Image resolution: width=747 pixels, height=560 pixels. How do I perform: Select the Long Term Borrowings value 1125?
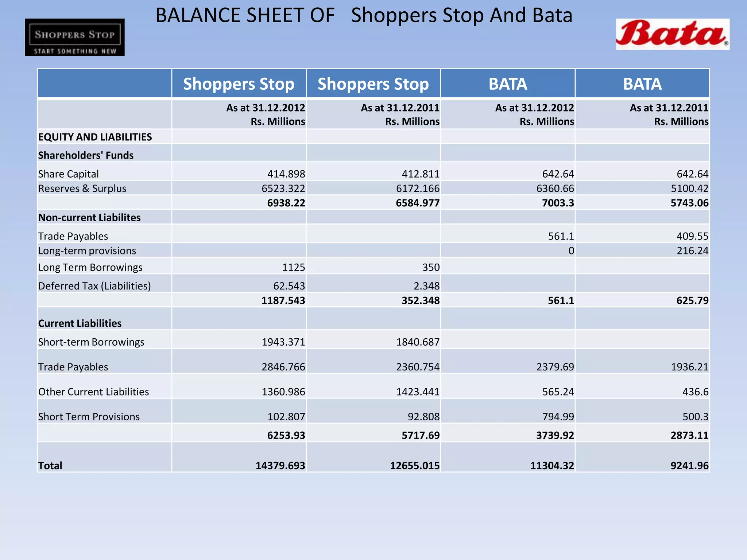(293, 267)
